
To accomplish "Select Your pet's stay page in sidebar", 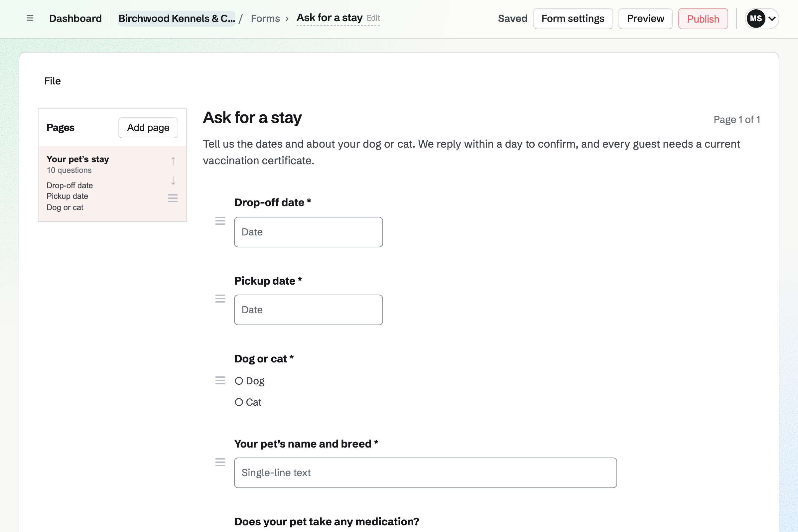I will [x=112, y=184].
